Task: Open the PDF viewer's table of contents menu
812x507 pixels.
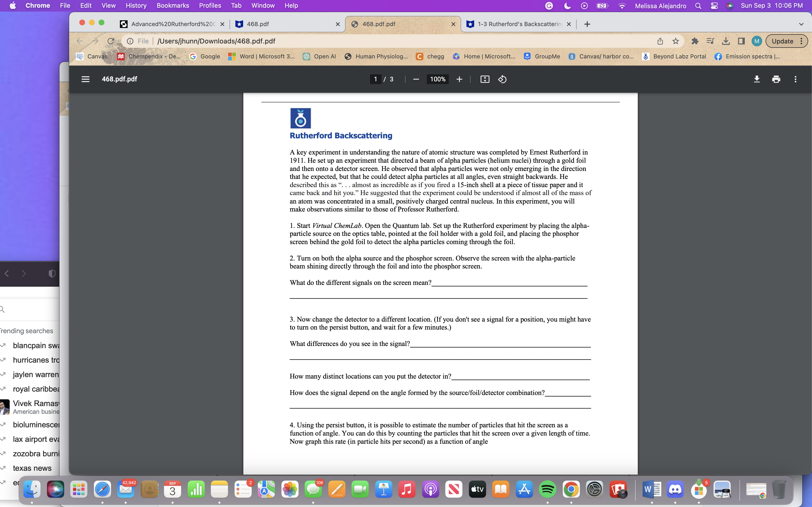Action: click(x=86, y=79)
